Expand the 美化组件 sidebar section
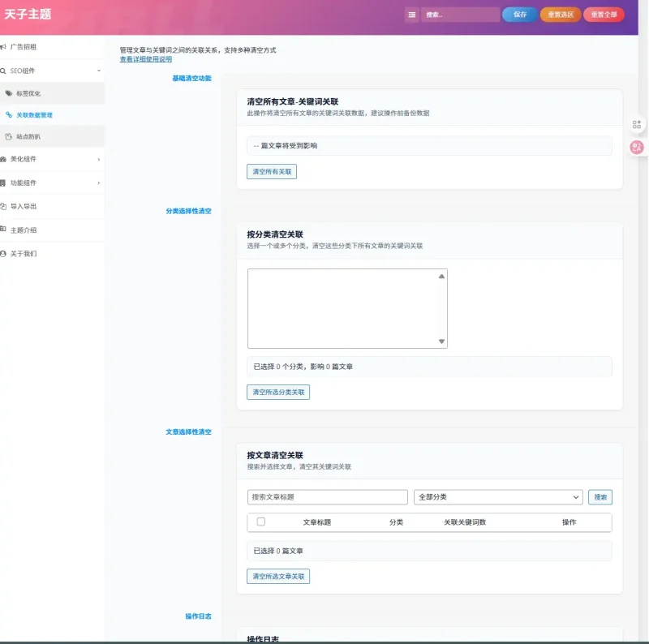The width and height of the screenshot is (649, 644). click(99, 159)
